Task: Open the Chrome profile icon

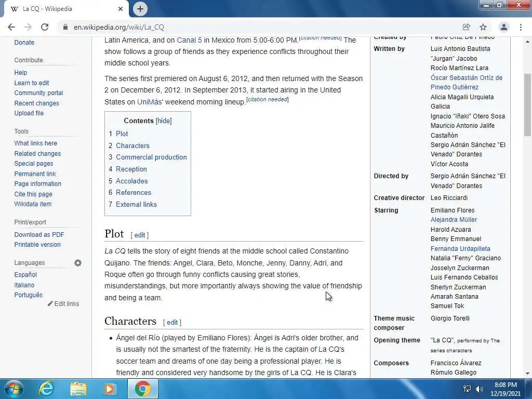Action: tap(504, 27)
